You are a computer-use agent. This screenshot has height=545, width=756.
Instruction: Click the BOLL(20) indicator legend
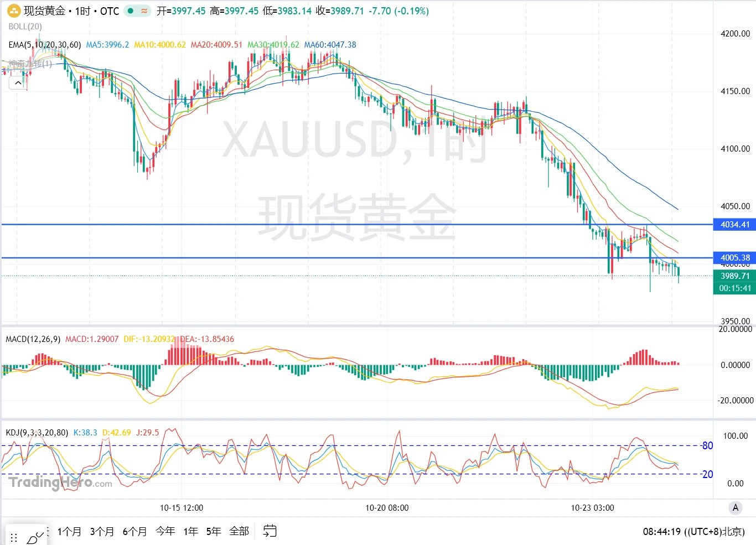(25, 27)
